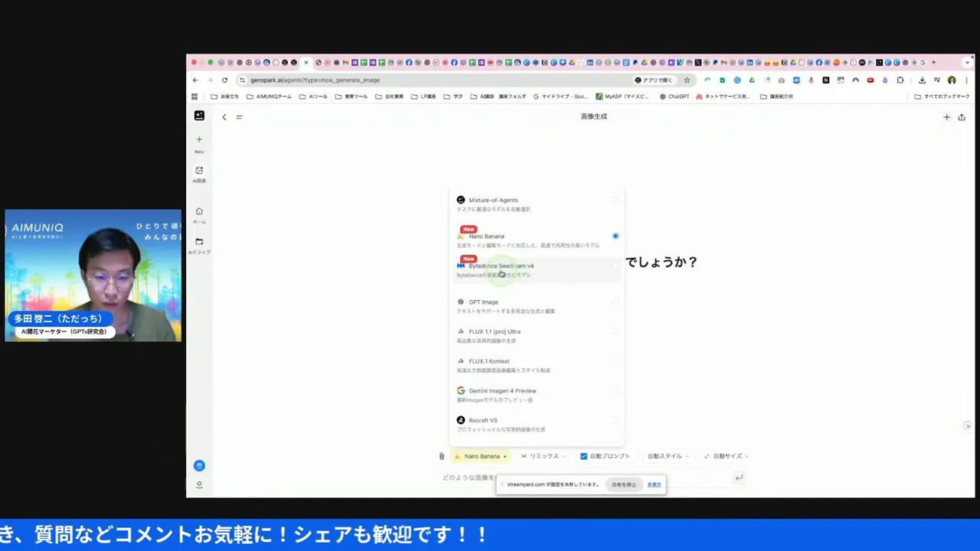
Task: Open the Chrome downloads icon
Action: (x=922, y=80)
